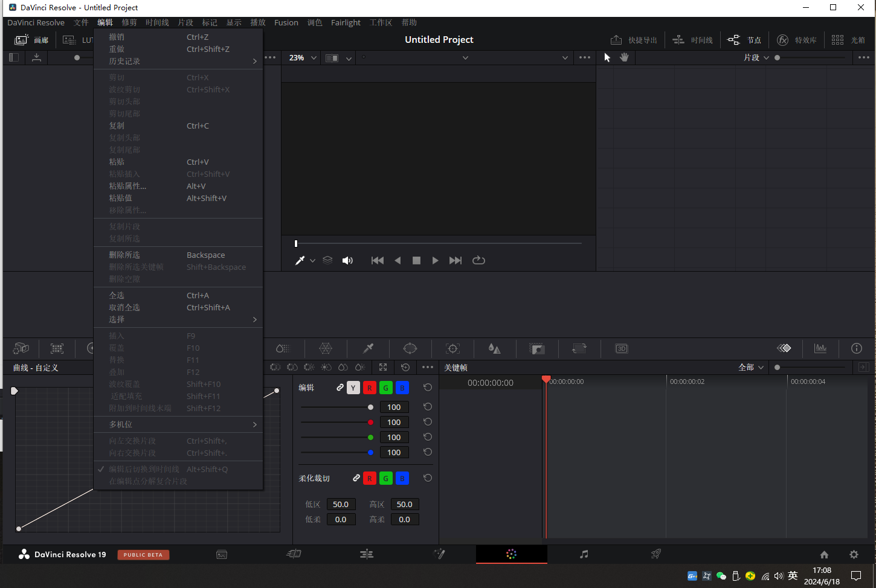This screenshot has width=876, height=588.
Task: Open the 23% viewer zoom dropdown
Action: (303, 58)
